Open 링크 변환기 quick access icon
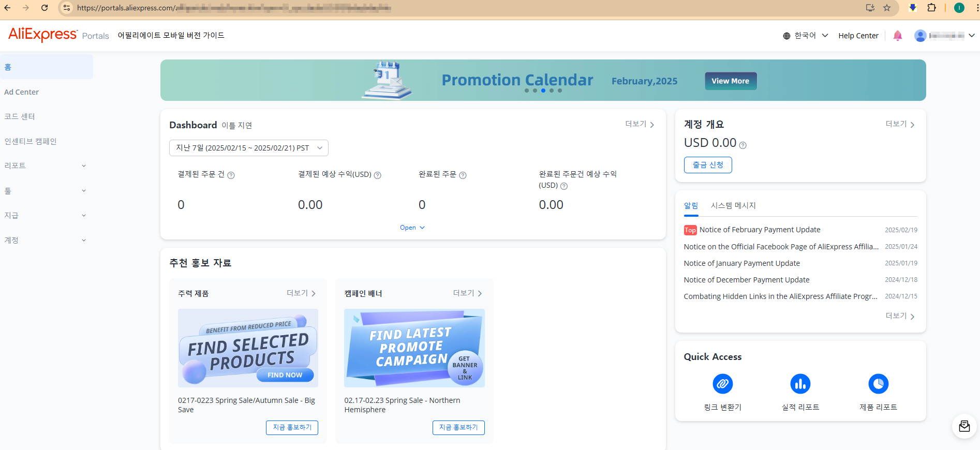The height and width of the screenshot is (450, 980). tap(723, 384)
